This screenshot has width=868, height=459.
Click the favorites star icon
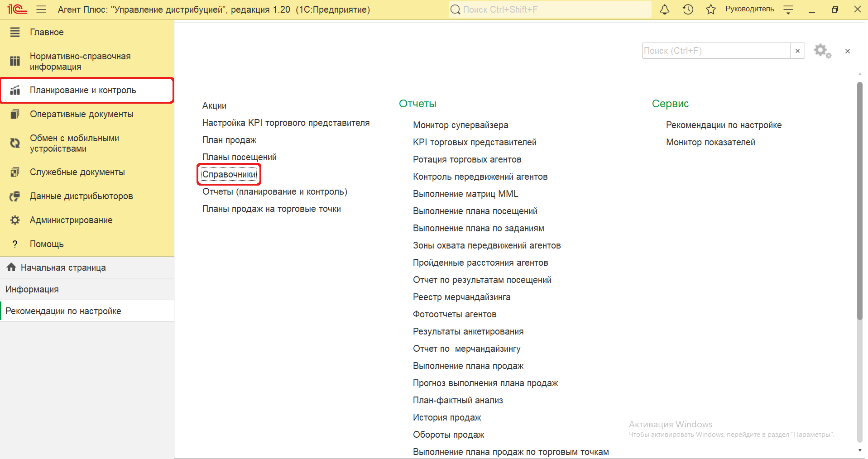pos(711,10)
